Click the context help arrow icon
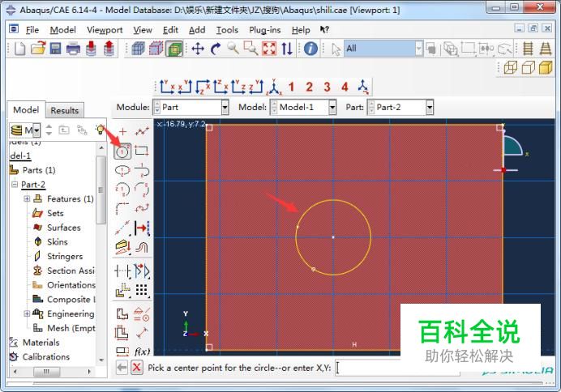The width and height of the screenshot is (561, 392). click(324, 30)
